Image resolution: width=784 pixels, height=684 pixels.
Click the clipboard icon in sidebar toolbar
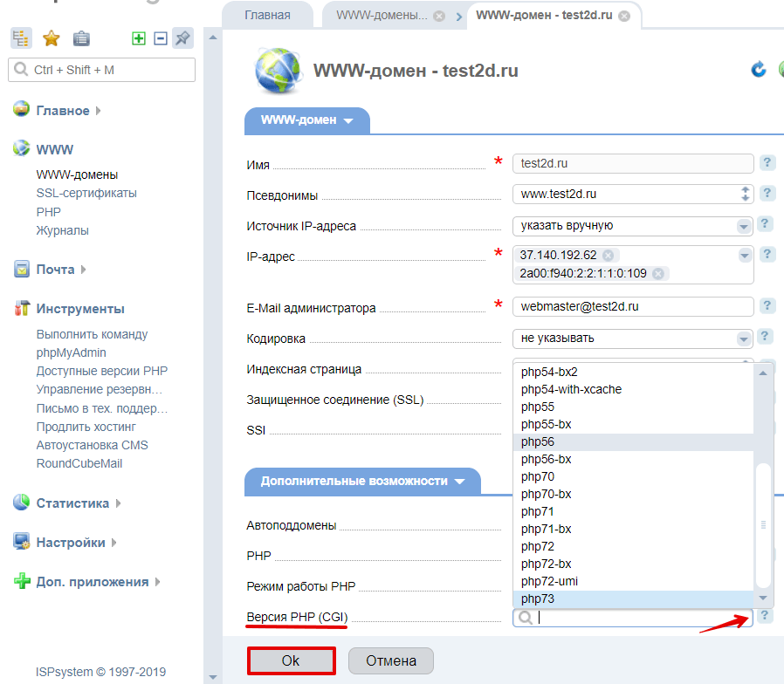(81, 38)
